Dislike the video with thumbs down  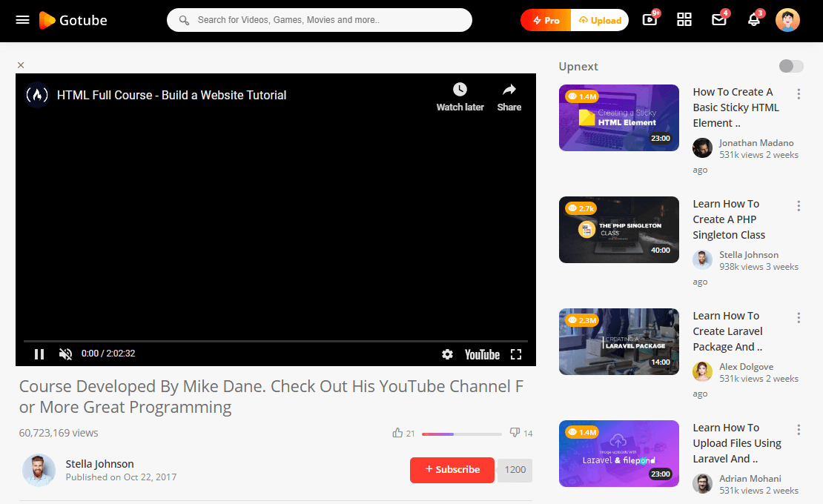click(515, 433)
